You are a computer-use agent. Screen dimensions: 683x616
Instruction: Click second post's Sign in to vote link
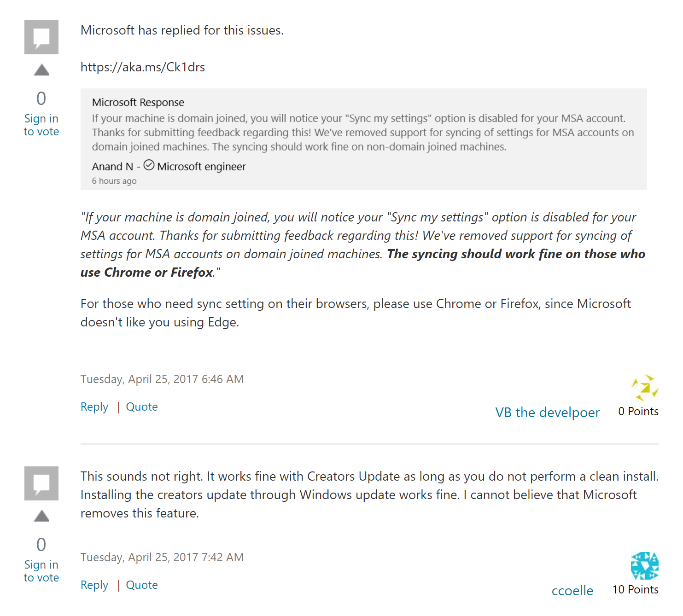[x=41, y=571]
